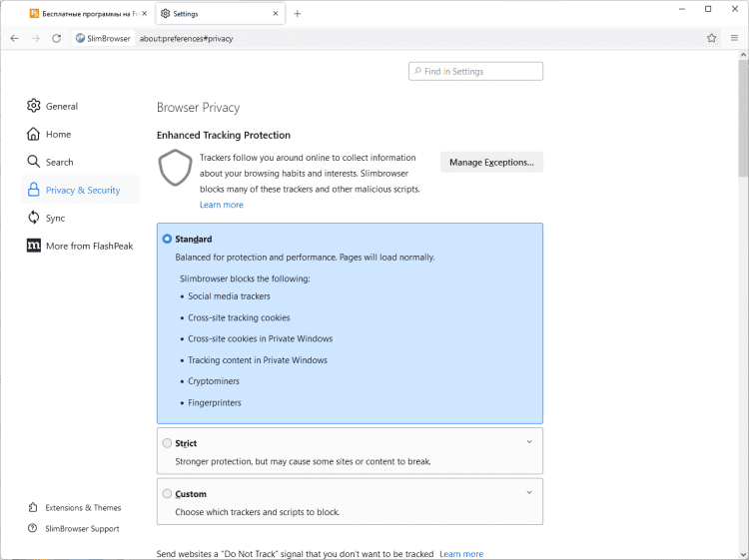
Task: Open More from FlashPeak icon
Action: 34,246
